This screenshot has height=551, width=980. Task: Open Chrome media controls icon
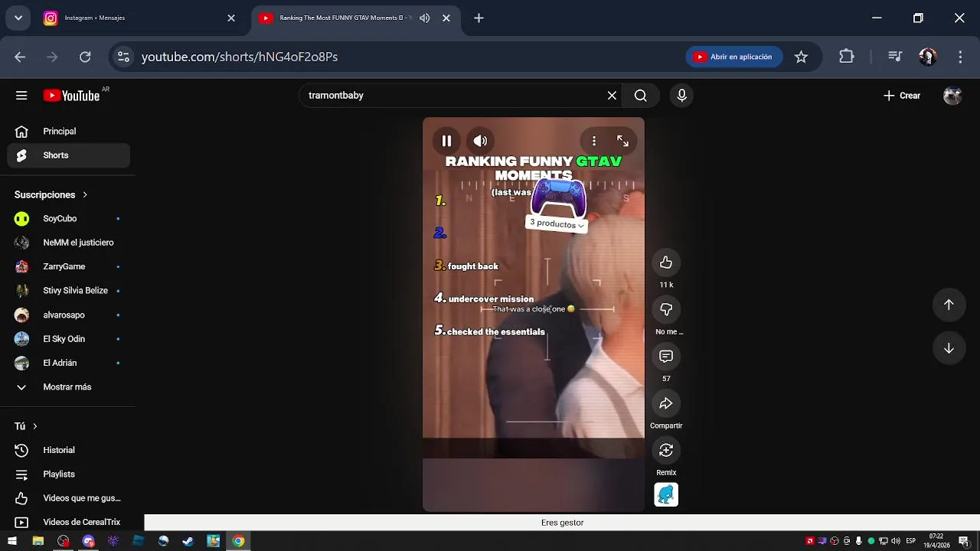895,57
